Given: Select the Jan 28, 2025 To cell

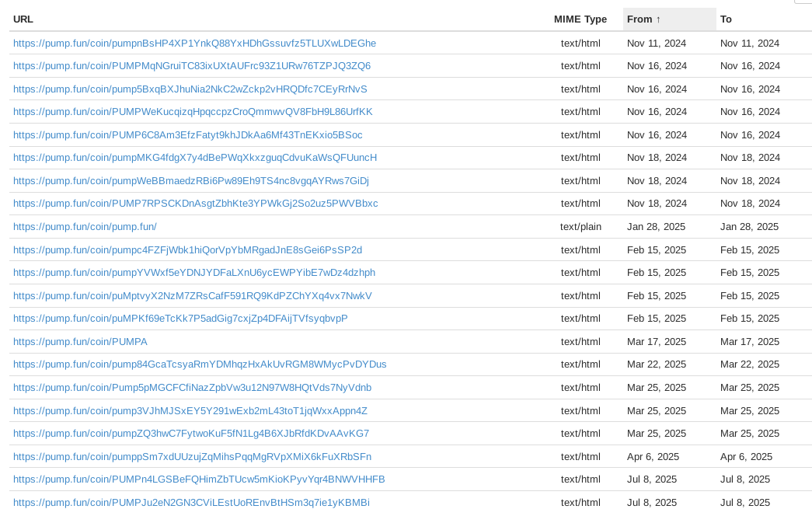Looking at the screenshot, I should (x=749, y=227).
